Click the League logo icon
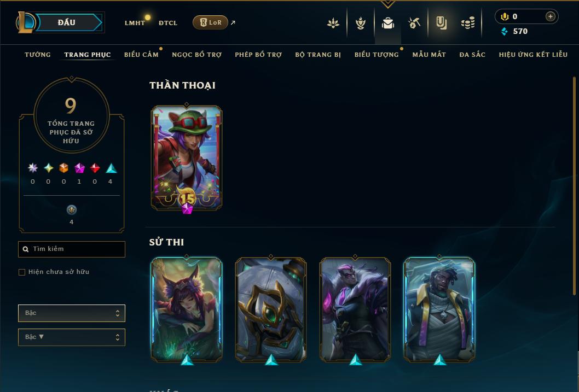 point(25,22)
